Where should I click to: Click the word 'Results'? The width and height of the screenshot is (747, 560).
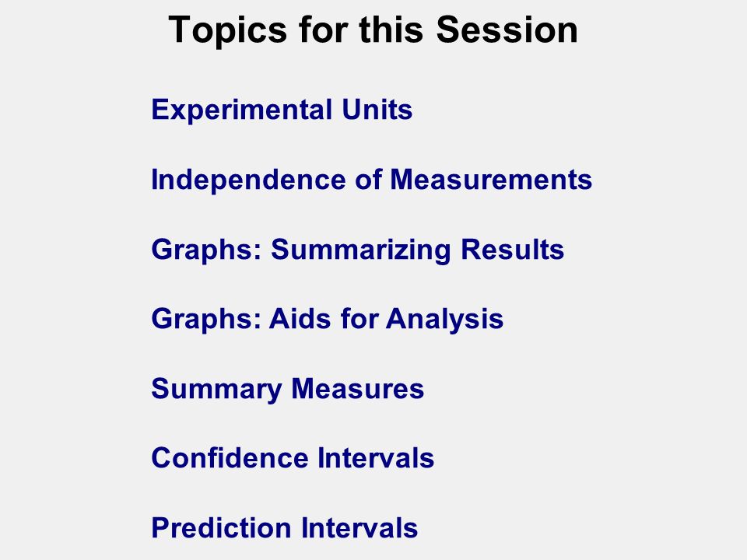click(x=513, y=249)
